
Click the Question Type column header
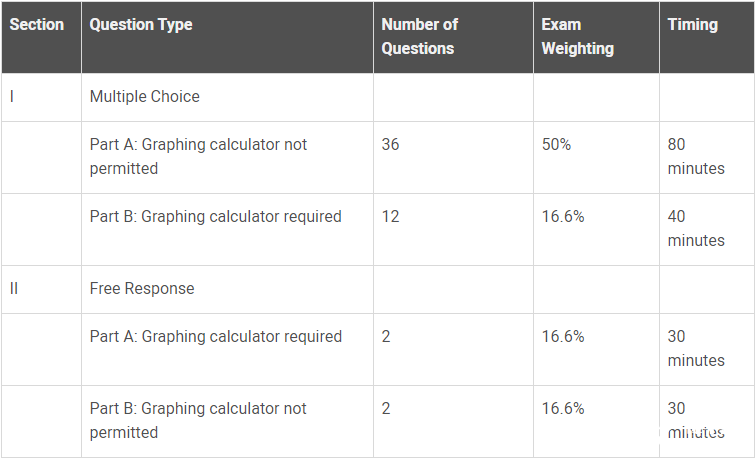(x=141, y=25)
